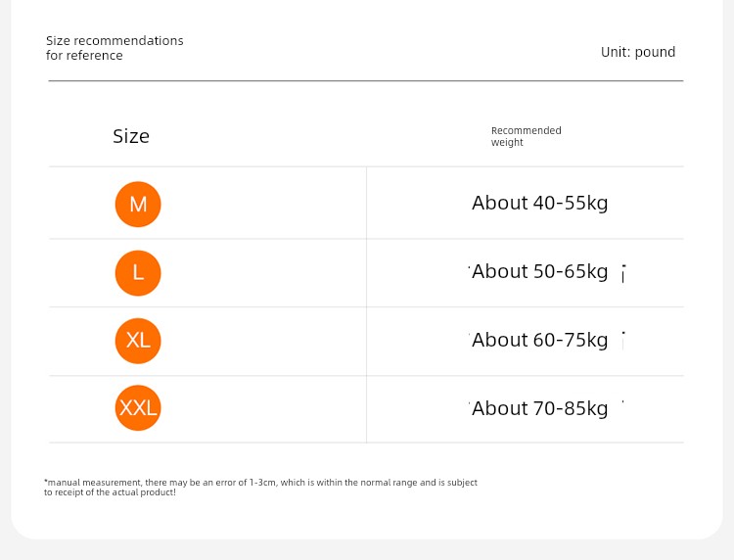Click the 'Size recommendations for reference' title
The image size is (734, 560).
115,48
